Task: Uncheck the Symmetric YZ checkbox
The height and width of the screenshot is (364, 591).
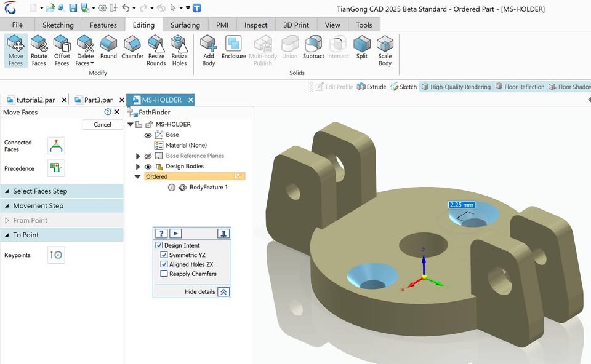Action: pyautogui.click(x=164, y=255)
